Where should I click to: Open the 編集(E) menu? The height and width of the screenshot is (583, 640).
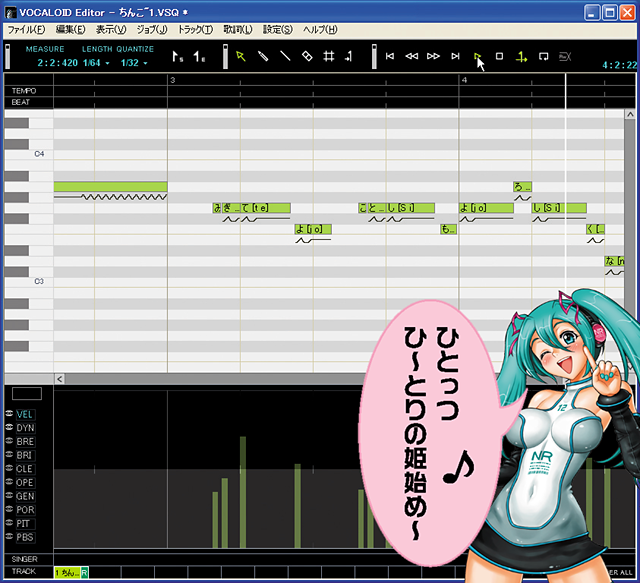tap(71, 30)
